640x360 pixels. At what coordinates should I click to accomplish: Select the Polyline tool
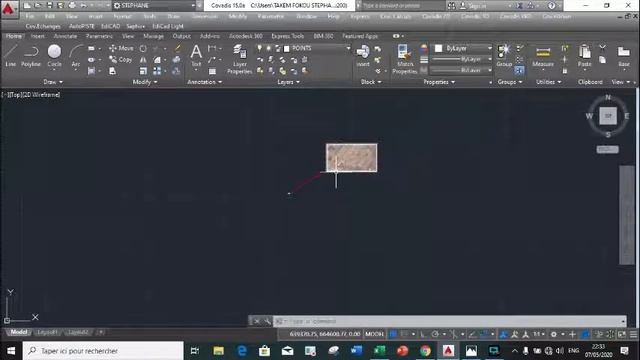[x=31, y=56]
